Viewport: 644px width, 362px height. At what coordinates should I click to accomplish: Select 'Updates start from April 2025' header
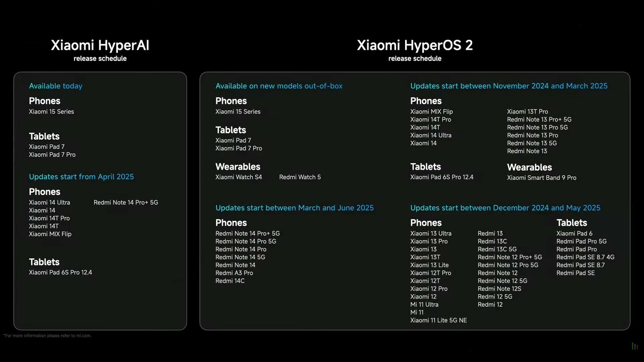coord(82,177)
